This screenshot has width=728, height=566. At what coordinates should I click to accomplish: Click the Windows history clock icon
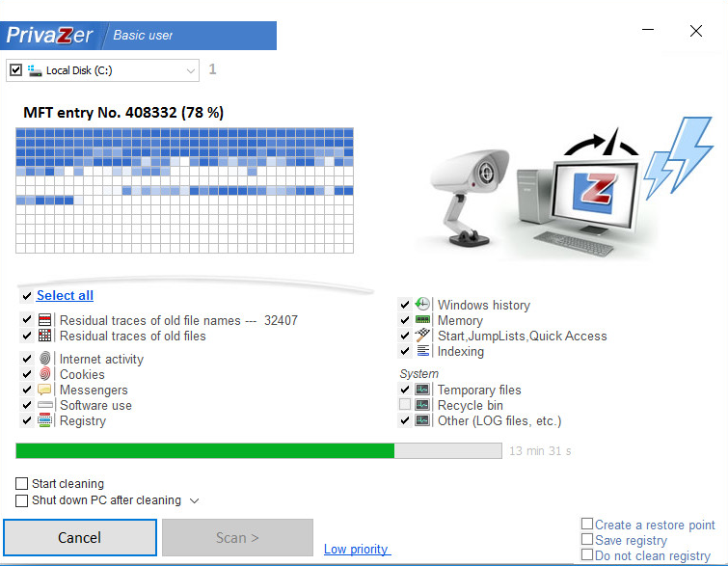pyautogui.click(x=422, y=304)
